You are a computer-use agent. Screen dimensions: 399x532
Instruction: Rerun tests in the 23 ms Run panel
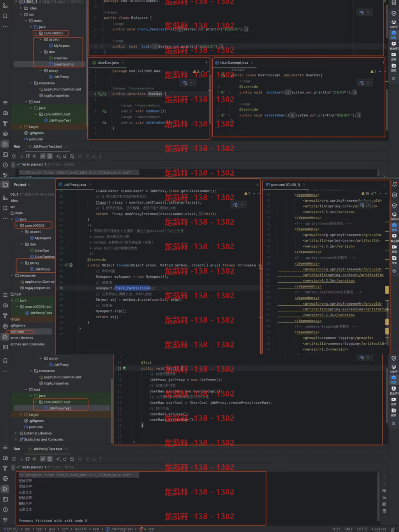pos(14,156)
